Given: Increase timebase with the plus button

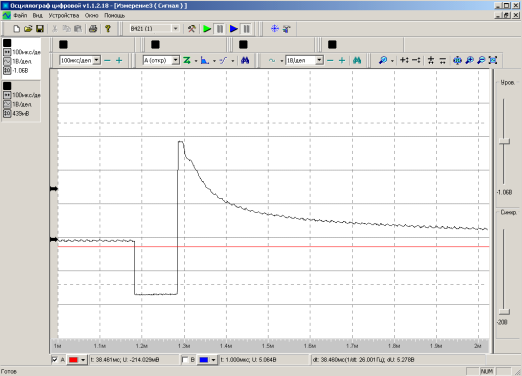Looking at the screenshot, I should coord(119,60).
